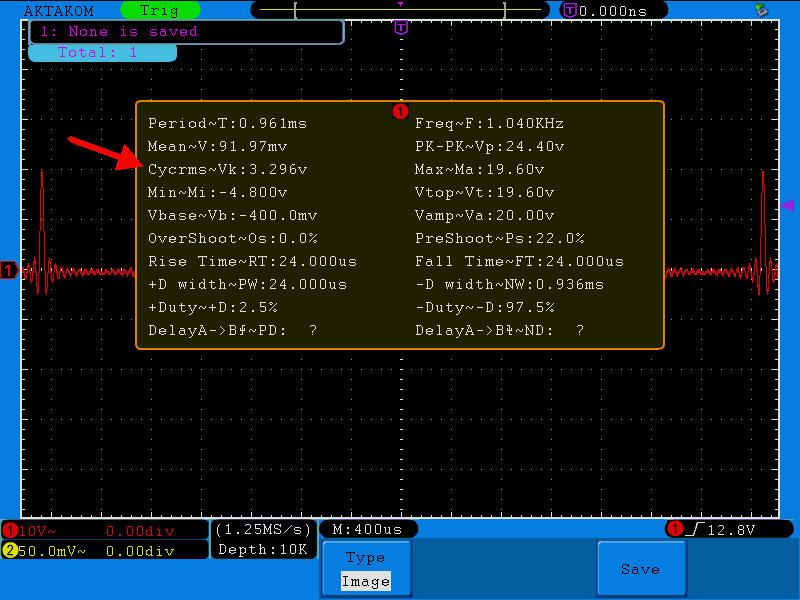This screenshot has width=800, height=600.
Task: Click the Freq~F:1.040KHz measurement
Action: click(489, 123)
